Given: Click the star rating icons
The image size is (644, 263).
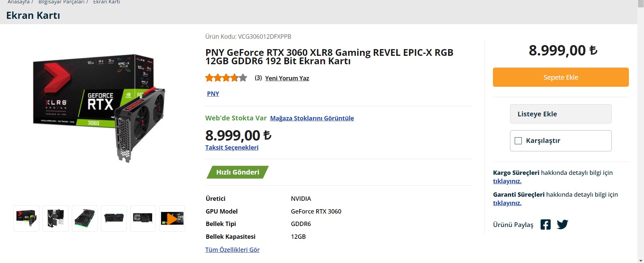Looking at the screenshot, I should tap(226, 78).
